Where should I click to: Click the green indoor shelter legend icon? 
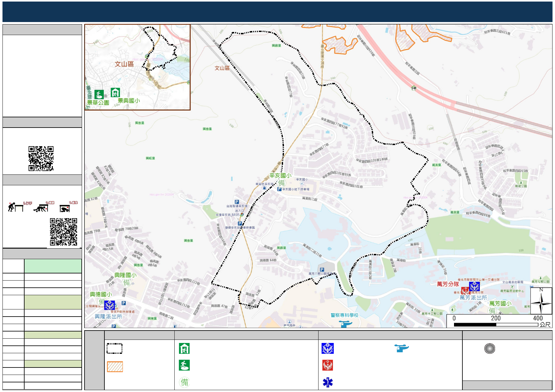184,349
